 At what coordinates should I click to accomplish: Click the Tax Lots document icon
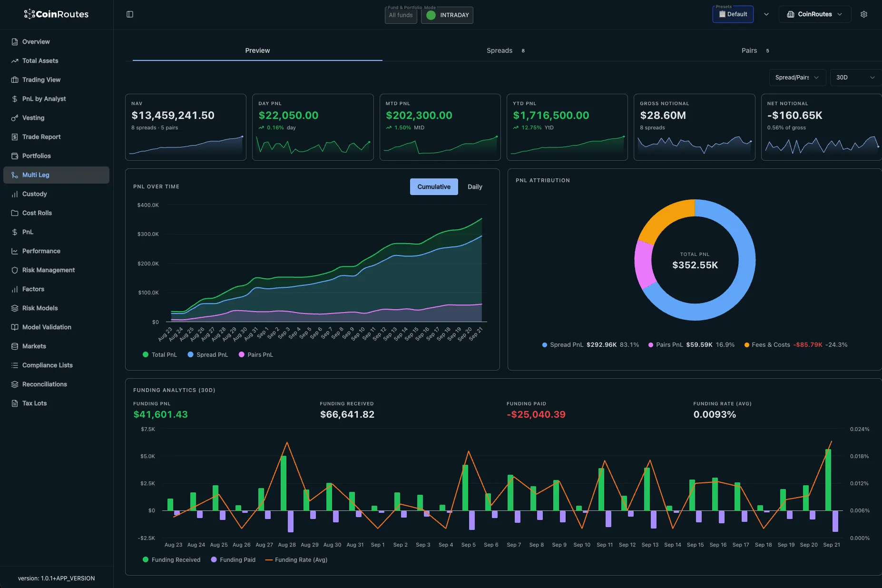[15, 403]
